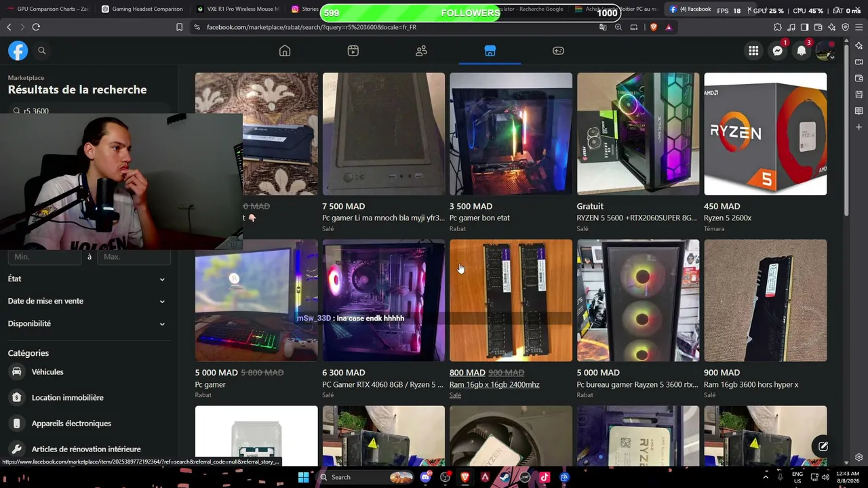Click the compose new message icon

(x=823, y=446)
